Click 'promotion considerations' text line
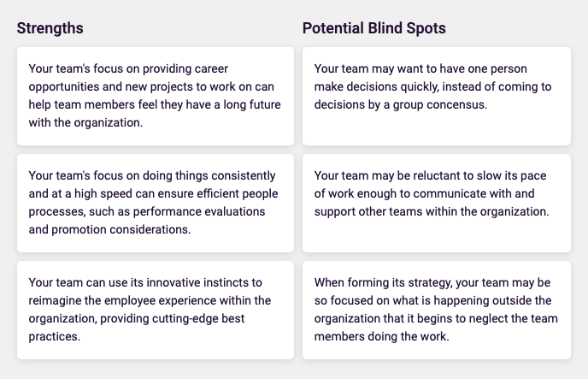Screen dimensions: 588x379 click(x=109, y=229)
